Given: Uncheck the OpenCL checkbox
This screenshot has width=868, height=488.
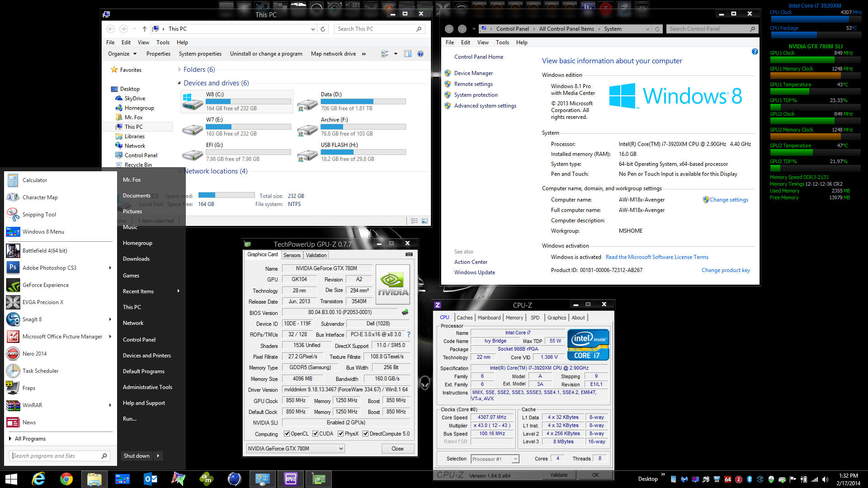Looking at the screenshot, I should coord(287,434).
